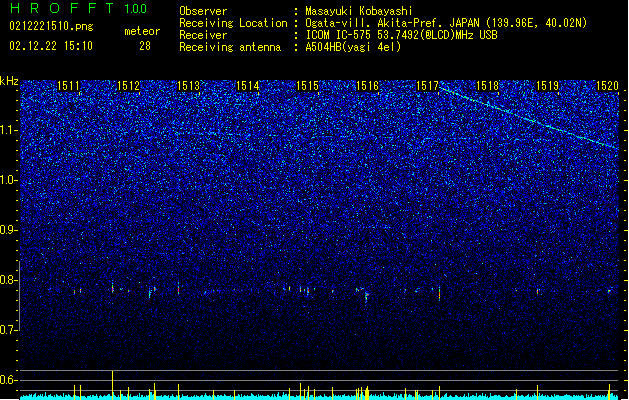Click the HROFFT 1.0.0 title text
Image resolution: width=629 pixels, height=400 pixels.
78,8
